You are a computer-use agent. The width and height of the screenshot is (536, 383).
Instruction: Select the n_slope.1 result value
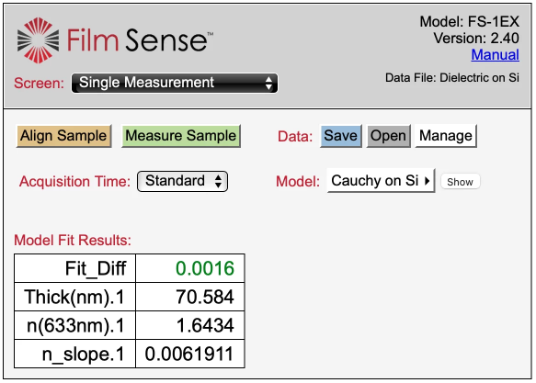(190, 354)
